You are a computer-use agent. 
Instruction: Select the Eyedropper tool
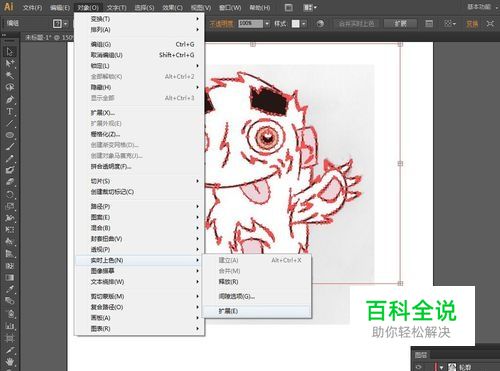pyautogui.click(x=10, y=289)
